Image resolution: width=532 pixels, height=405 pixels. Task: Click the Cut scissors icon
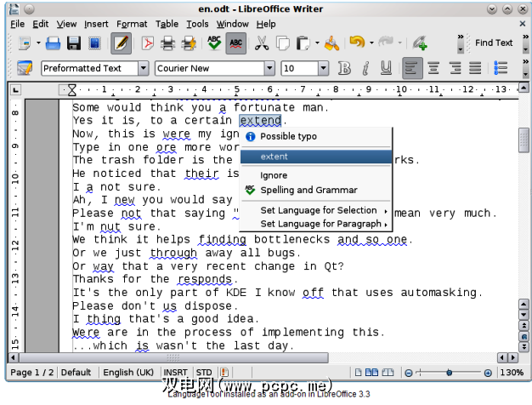(261, 43)
